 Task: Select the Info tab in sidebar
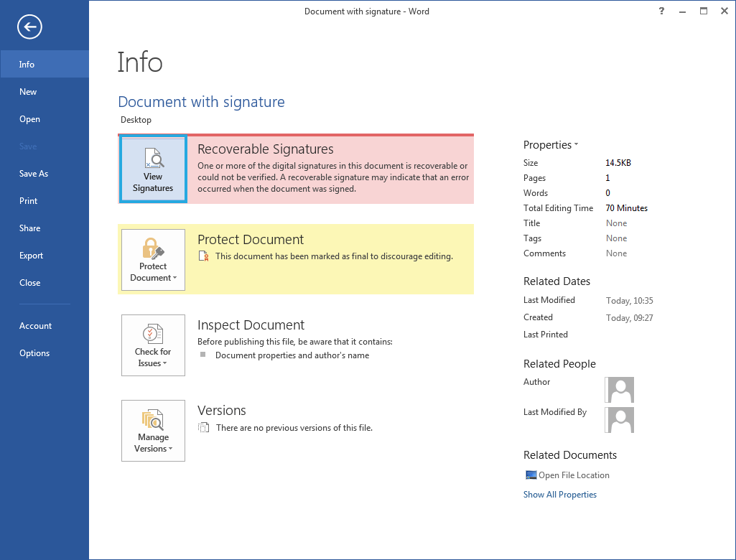[45, 65]
